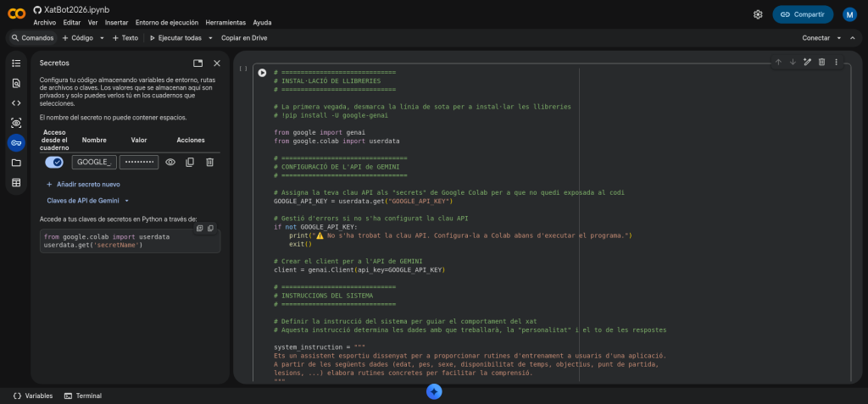Click the Gemini sparkle floating button
This screenshot has height=404, width=868.
(434, 391)
